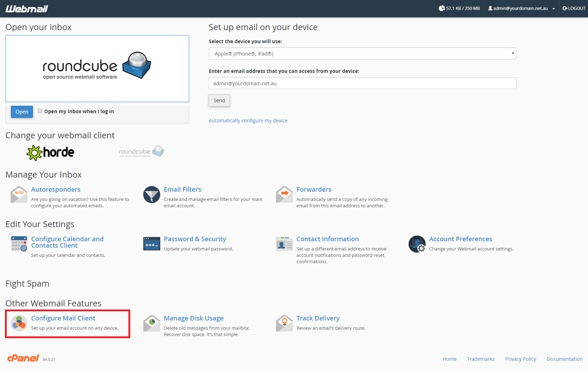Open Email Filters via funnel icon
This screenshot has height=370, width=588.
pyautogui.click(x=152, y=195)
